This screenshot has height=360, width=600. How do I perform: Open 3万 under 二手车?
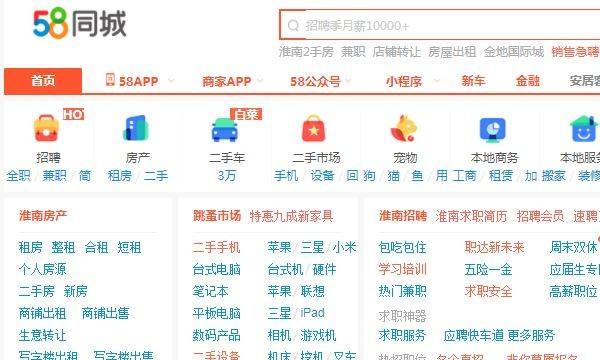pyautogui.click(x=226, y=176)
